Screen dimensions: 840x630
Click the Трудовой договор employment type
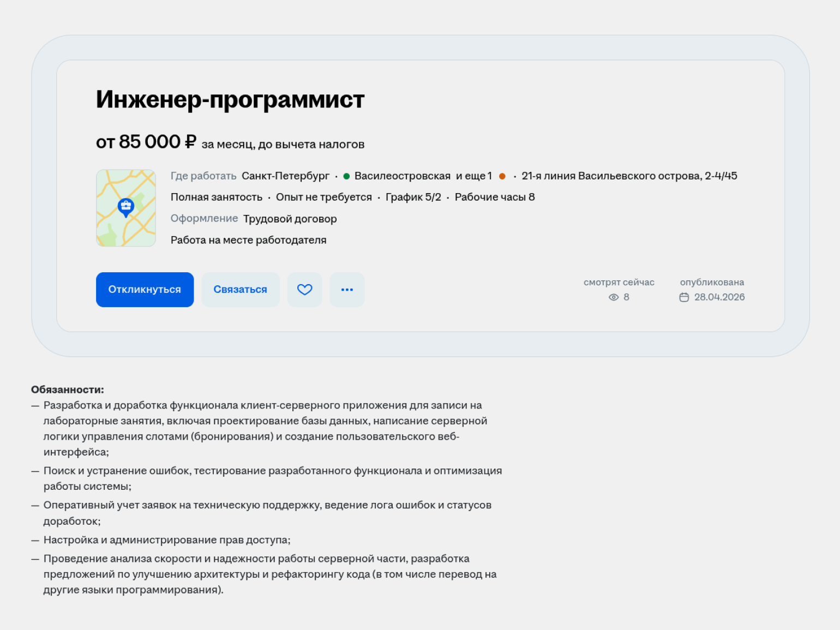290,219
